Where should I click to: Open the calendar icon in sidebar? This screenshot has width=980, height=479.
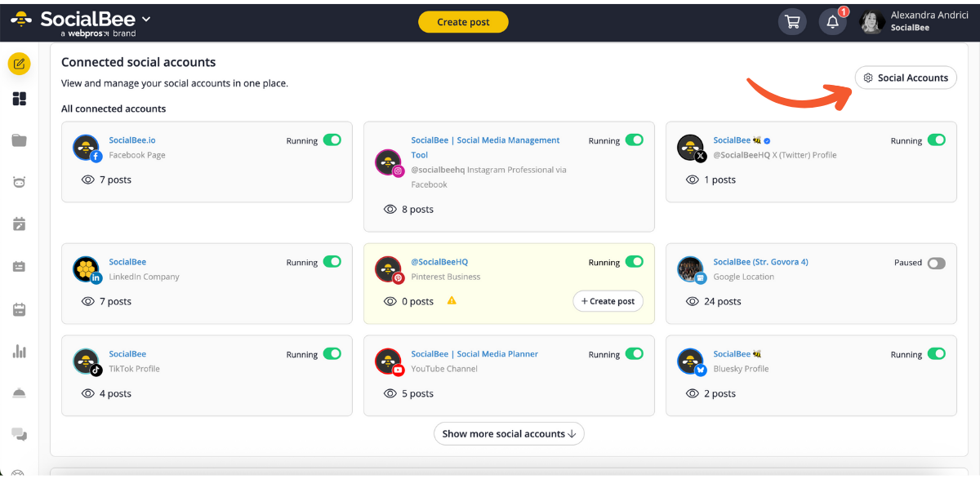[x=20, y=309]
